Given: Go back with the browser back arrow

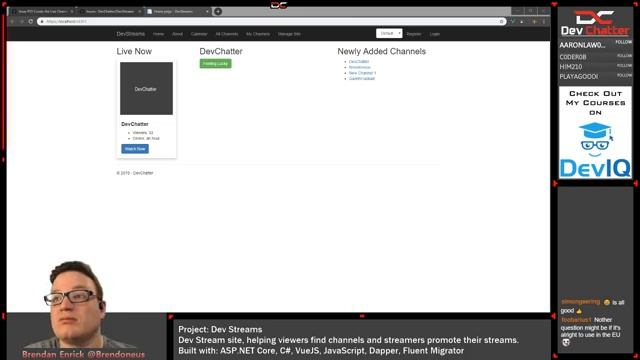Looking at the screenshot, I should 13,21.
